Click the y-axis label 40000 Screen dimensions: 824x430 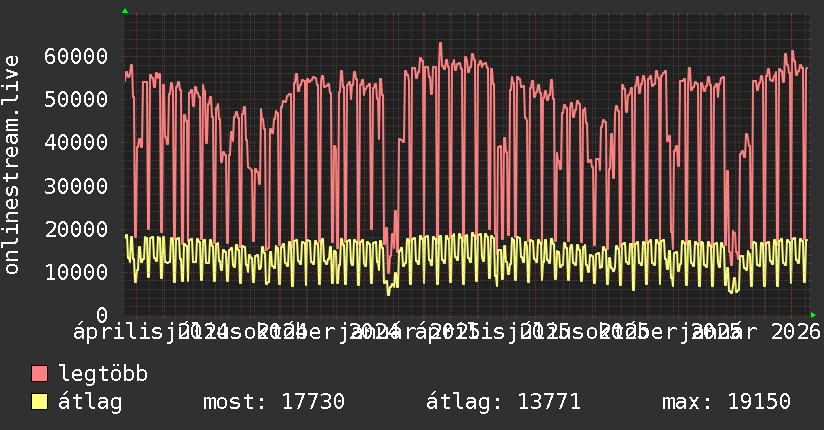pyautogui.click(x=76, y=142)
